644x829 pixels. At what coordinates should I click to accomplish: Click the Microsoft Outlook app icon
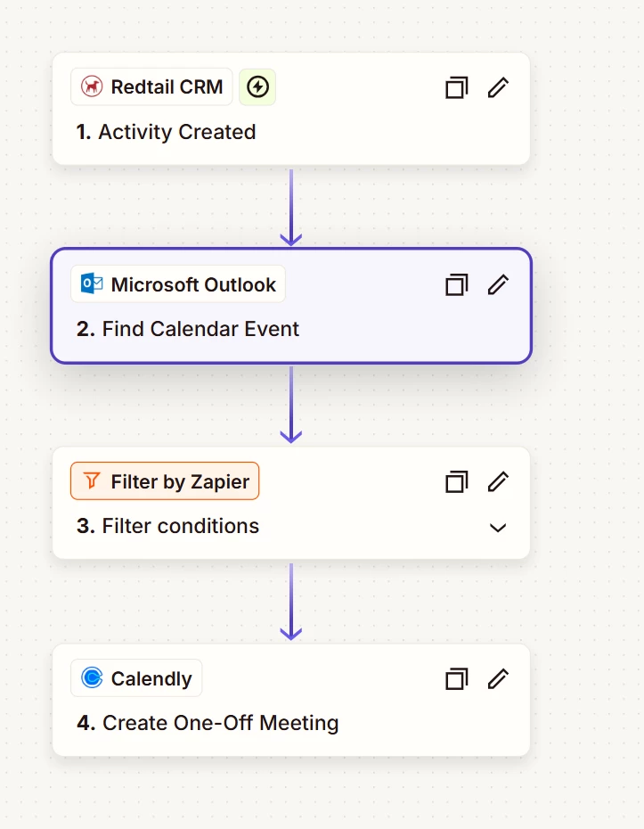pyautogui.click(x=92, y=284)
